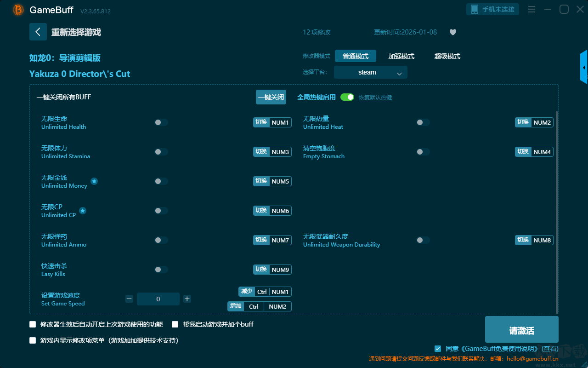
Task: Disable the global hotkey switch
Action: [347, 97]
